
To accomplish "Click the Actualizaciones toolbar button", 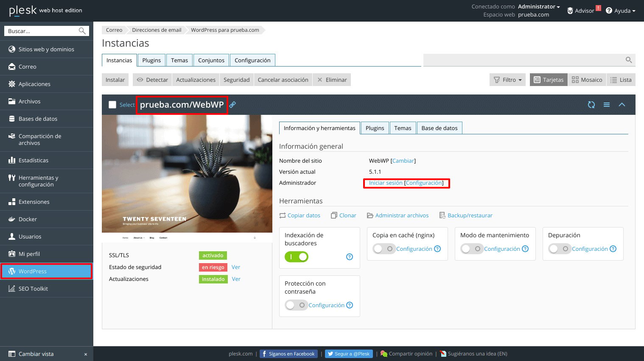I will 196,80.
